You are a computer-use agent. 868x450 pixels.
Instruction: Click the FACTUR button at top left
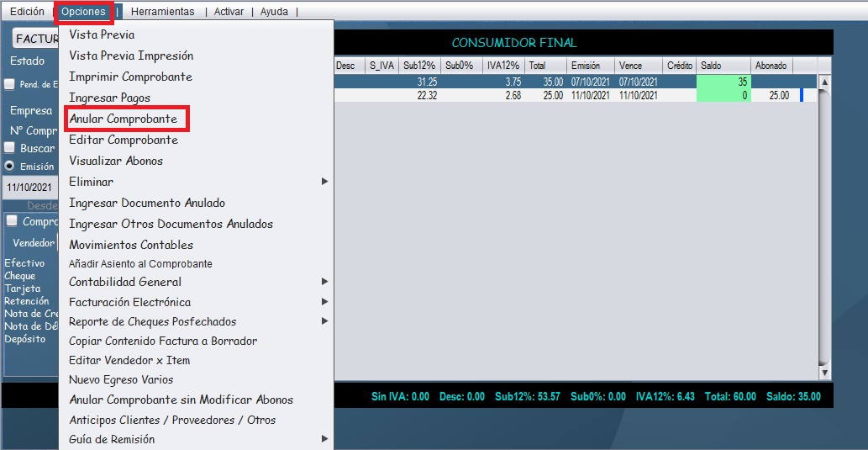(x=35, y=40)
